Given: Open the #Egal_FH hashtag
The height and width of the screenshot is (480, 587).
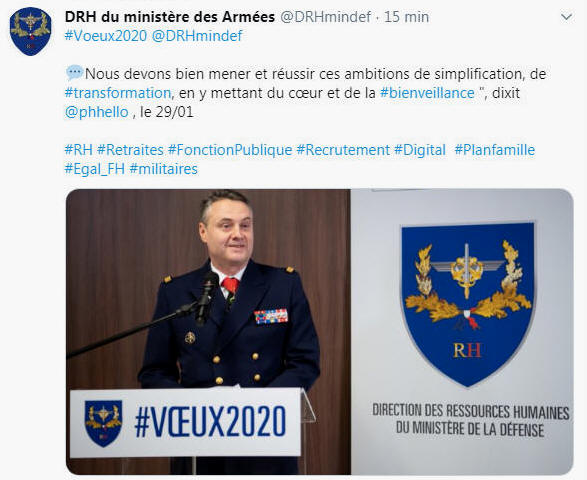Looking at the screenshot, I should [x=95, y=169].
